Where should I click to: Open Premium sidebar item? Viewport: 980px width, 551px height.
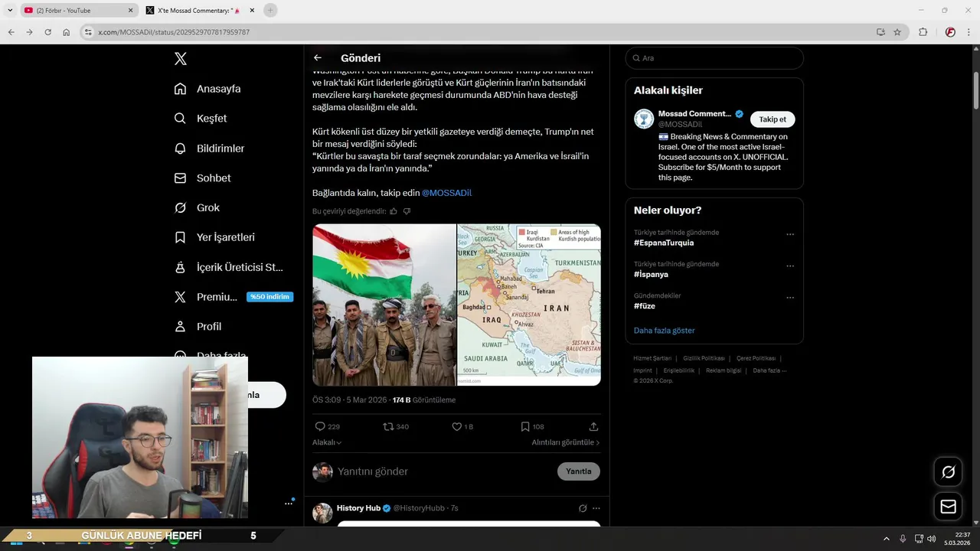(233, 297)
